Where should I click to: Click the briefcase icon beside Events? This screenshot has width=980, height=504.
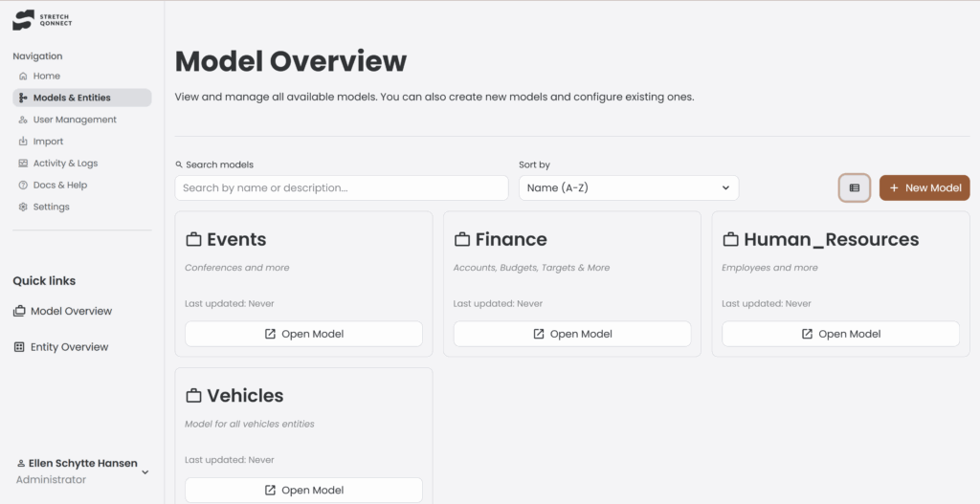pyautogui.click(x=193, y=240)
